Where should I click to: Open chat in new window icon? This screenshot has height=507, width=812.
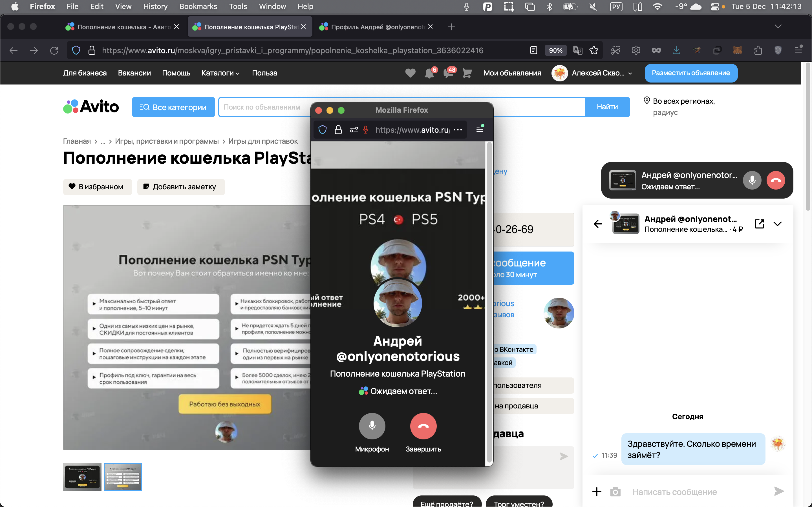click(x=759, y=224)
